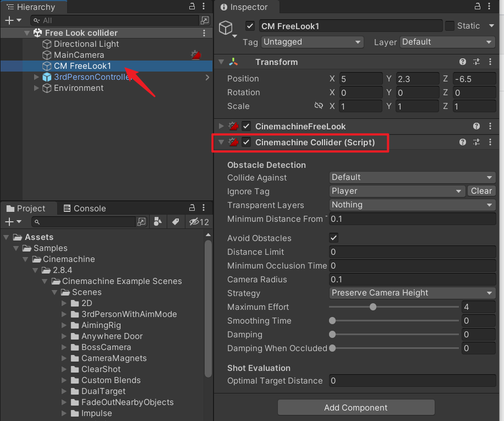The image size is (504, 421).
Task: Disable the CinemachineFreeLook component checkbox
Action: [246, 127]
